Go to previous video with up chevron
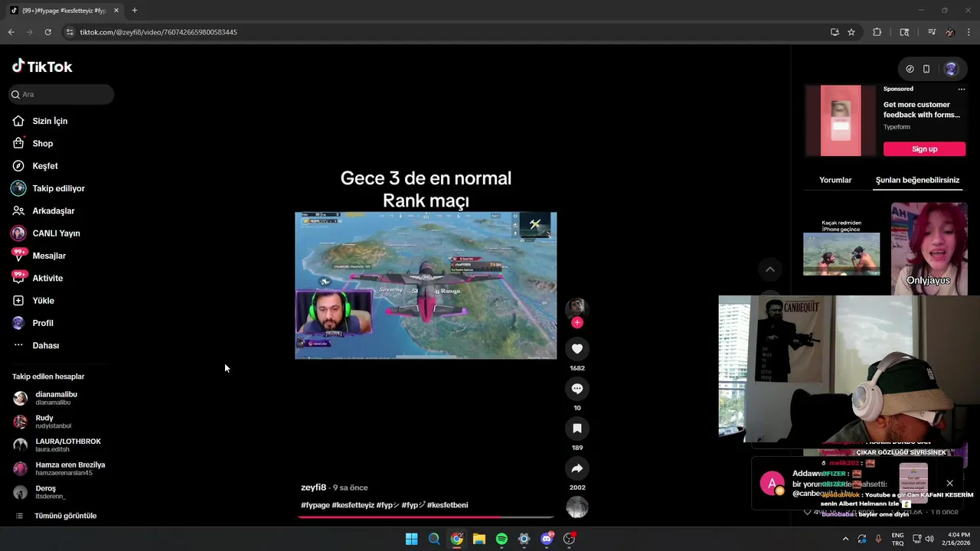 coord(770,269)
